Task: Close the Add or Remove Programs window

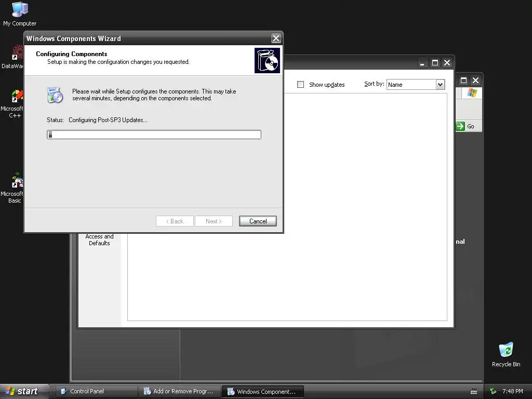Action: tap(447, 63)
